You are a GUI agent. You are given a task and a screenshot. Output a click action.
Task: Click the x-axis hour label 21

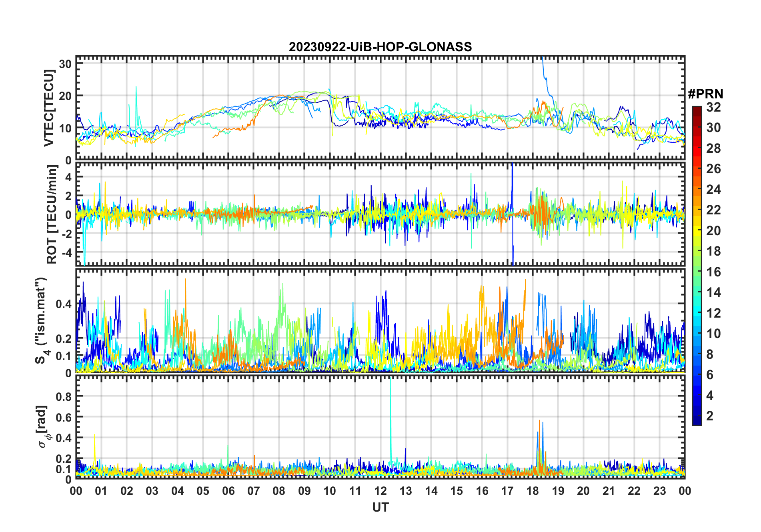(609, 491)
